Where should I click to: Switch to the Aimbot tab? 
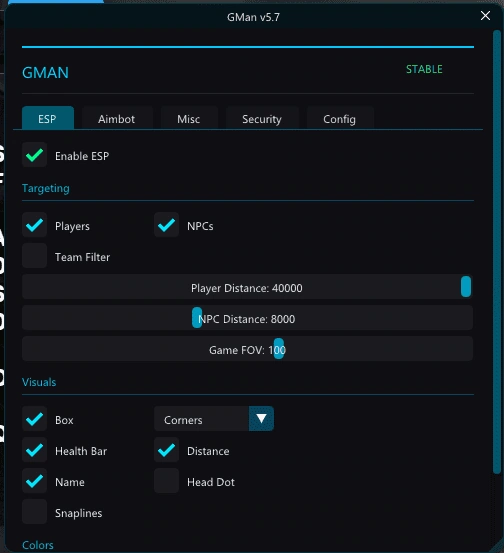pyautogui.click(x=116, y=118)
